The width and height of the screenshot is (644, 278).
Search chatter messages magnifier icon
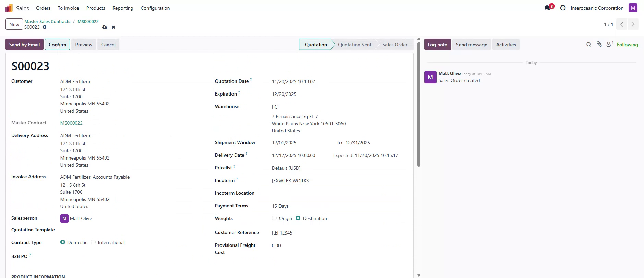[x=589, y=45]
